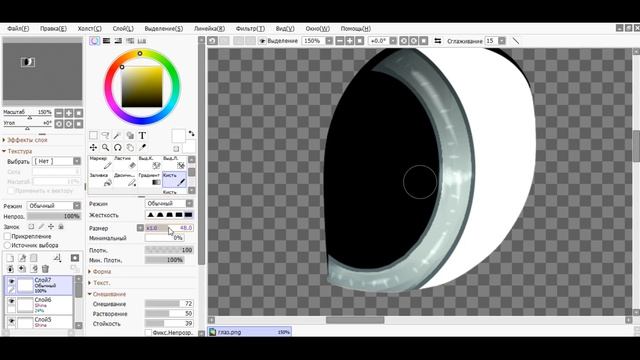Open Выделение menu
The image size is (640, 360).
[164, 29]
